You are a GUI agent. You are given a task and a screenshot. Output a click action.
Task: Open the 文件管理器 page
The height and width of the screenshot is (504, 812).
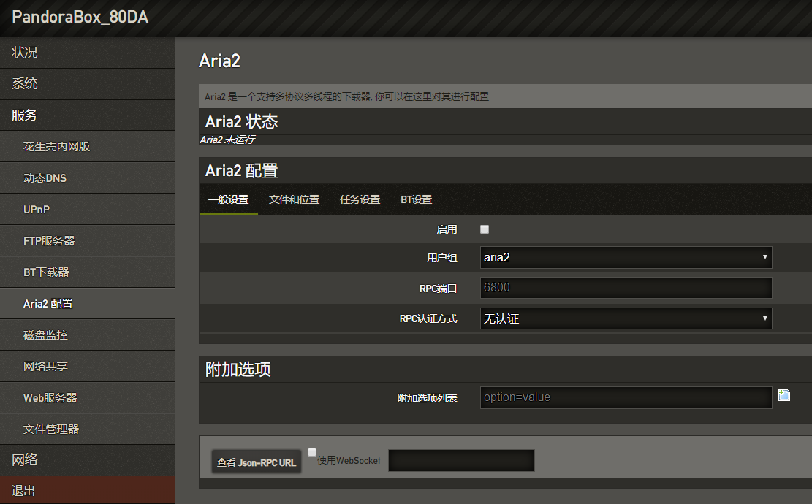[x=88, y=429]
